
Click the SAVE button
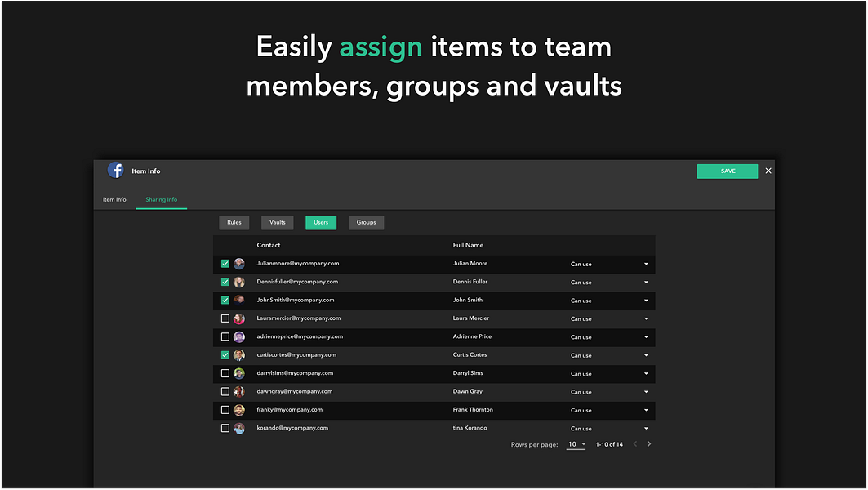[727, 171]
